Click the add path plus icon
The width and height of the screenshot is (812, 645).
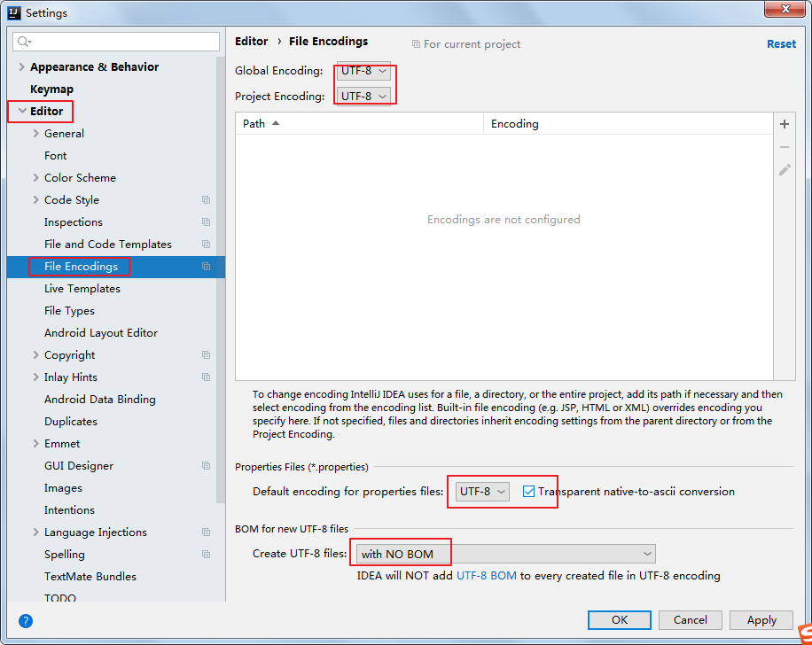785,124
